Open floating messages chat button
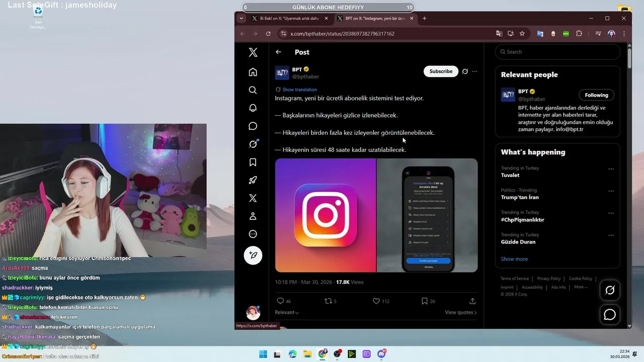 (x=610, y=315)
